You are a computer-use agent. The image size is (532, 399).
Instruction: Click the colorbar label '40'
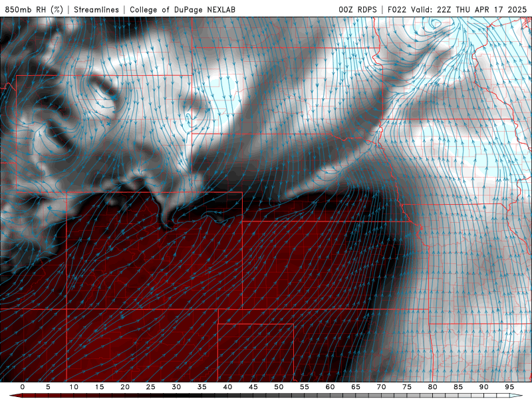[x=227, y=387]
